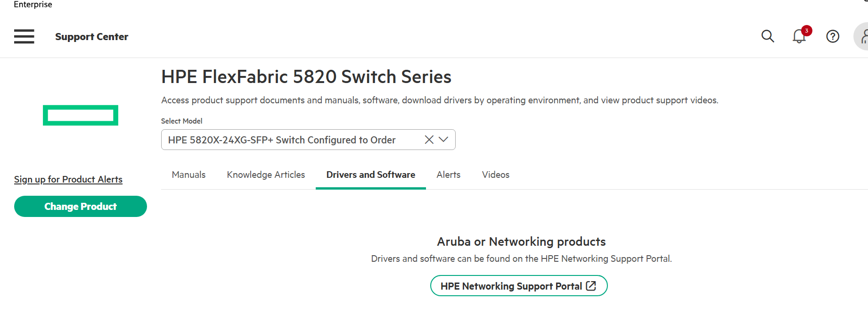
Task: Click the green HPE rectangle logo
Action: [x=81, y=115]
